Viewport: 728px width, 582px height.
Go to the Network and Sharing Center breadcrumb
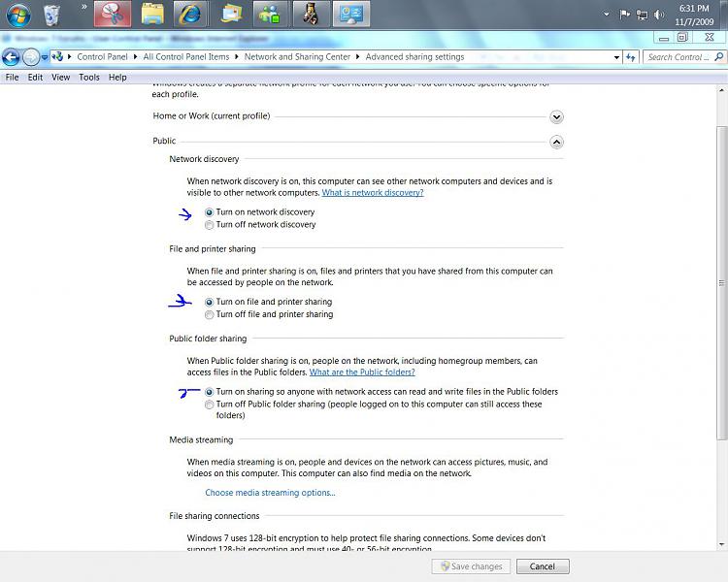coord(297,56)
